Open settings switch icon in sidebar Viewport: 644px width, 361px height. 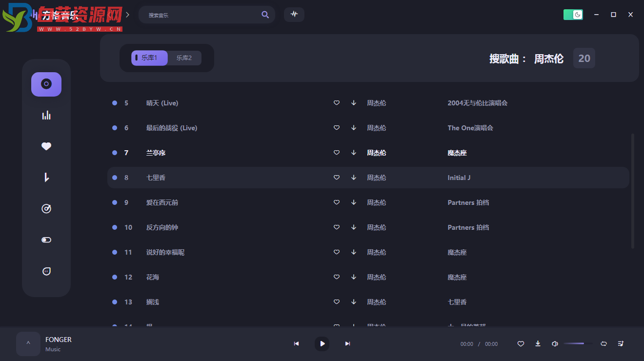point(46,240)
